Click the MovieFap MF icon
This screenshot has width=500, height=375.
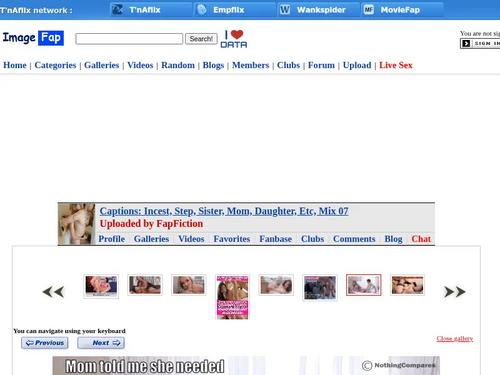tap(369, 10)
